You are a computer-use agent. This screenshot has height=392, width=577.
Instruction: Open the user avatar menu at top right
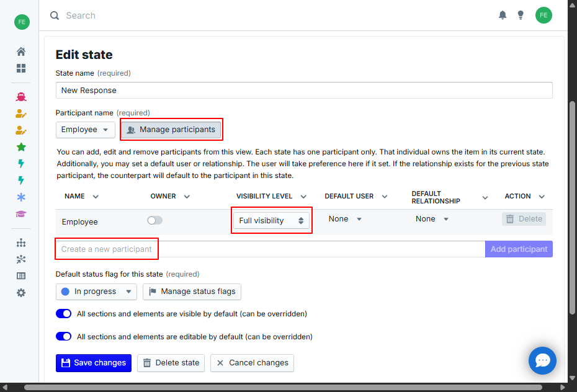[543, 16]
